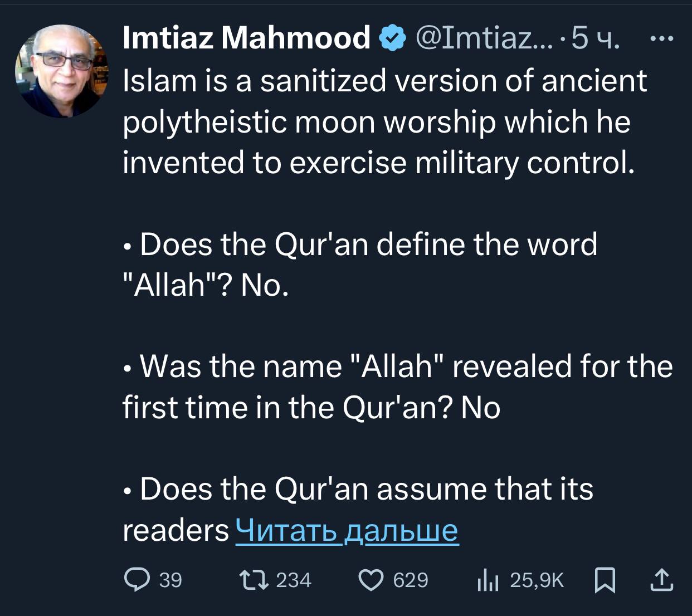Click the reply count 39
This screenshot has height=616, width=692.
[170, 580]
